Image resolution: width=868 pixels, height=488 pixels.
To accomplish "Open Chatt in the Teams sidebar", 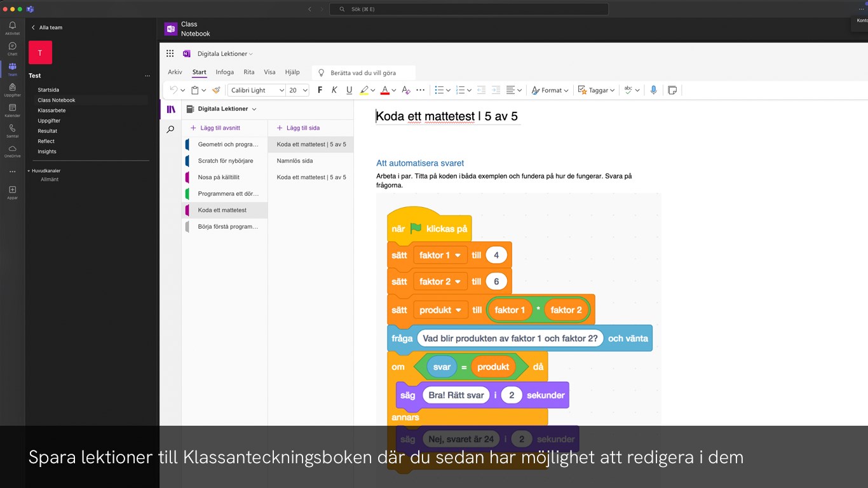I will coord(12,48).
